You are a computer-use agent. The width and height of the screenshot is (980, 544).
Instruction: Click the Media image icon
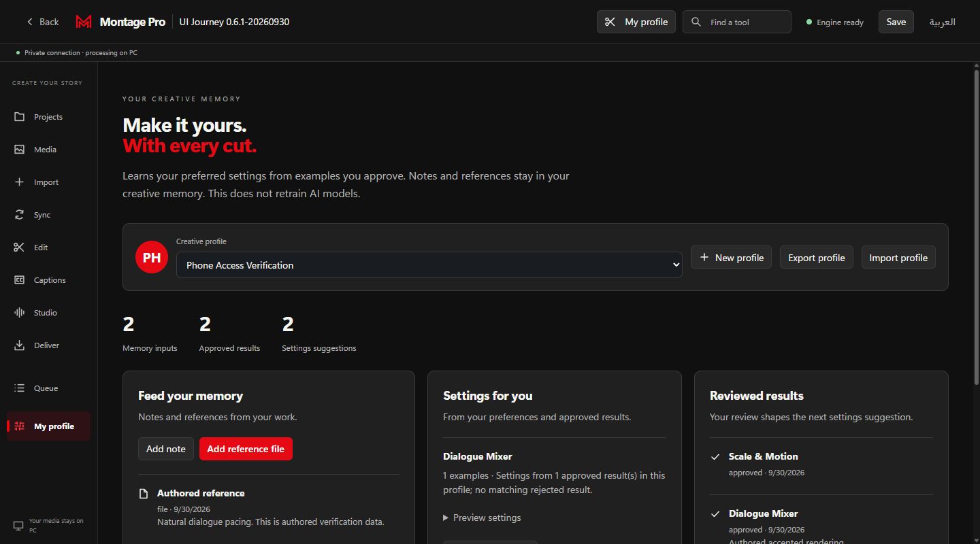pyautogui.click(x=19, y=150)
